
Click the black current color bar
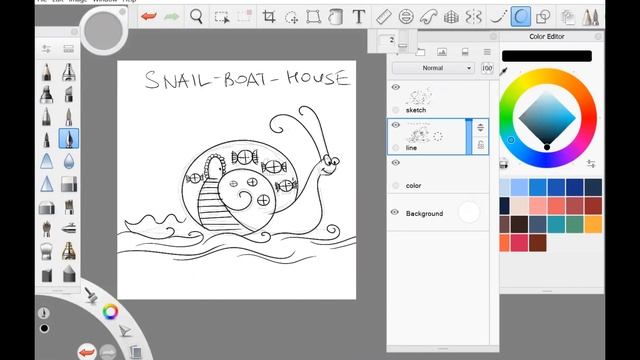pyautogui.click(x=547, y=56)
